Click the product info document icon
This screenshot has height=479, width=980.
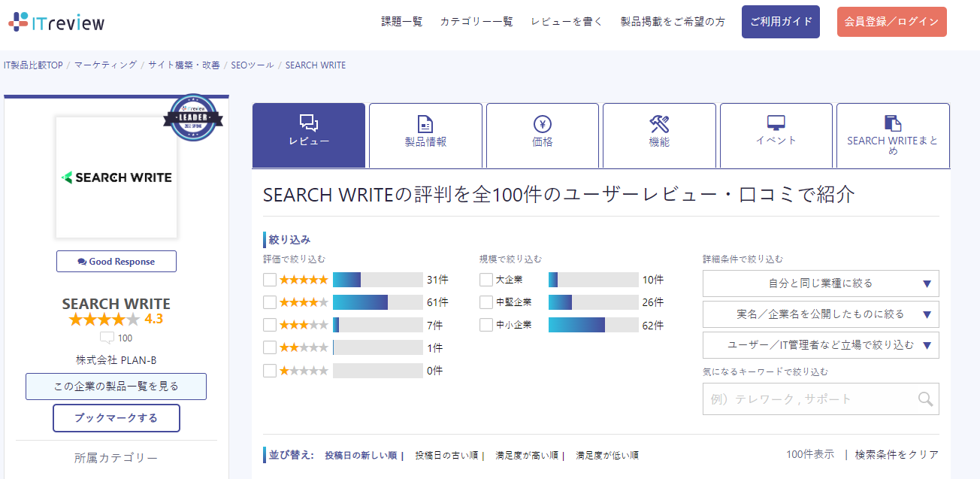(x=425, y=123)
